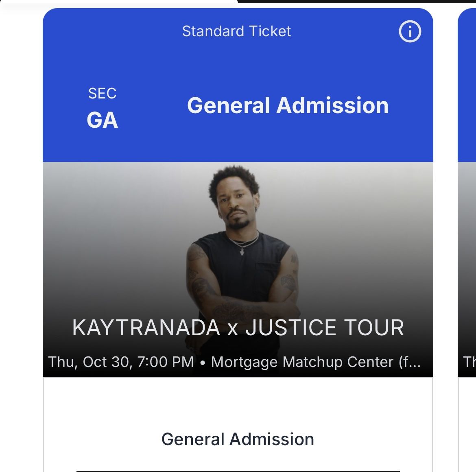Tap the General Admission label below the ticket
The width and height of the screenshot is (476, 472).
(x=238, y=439)
